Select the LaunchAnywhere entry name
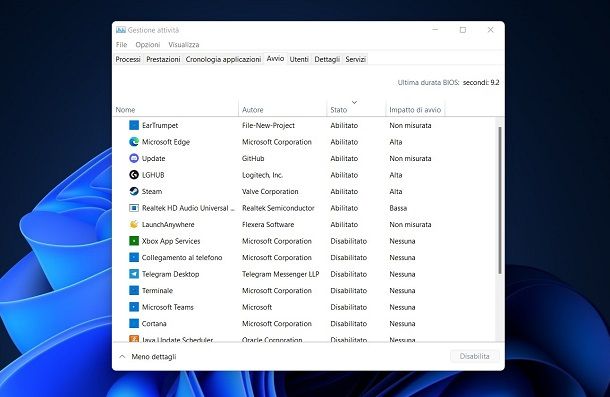The height and width of the screenshot is (397, 610). (x=168, y=225)
